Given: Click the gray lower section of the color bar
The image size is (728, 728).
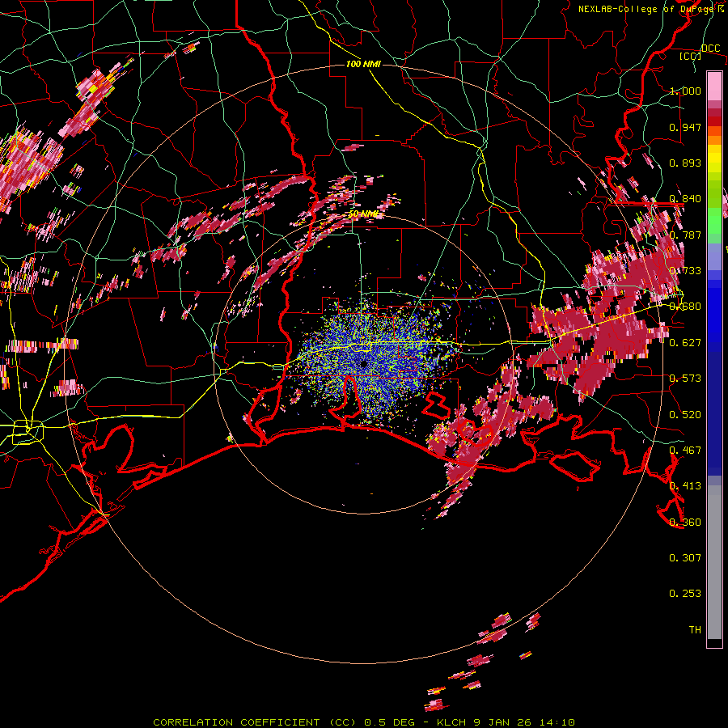Looking at the screenshot, I should 714,562.
